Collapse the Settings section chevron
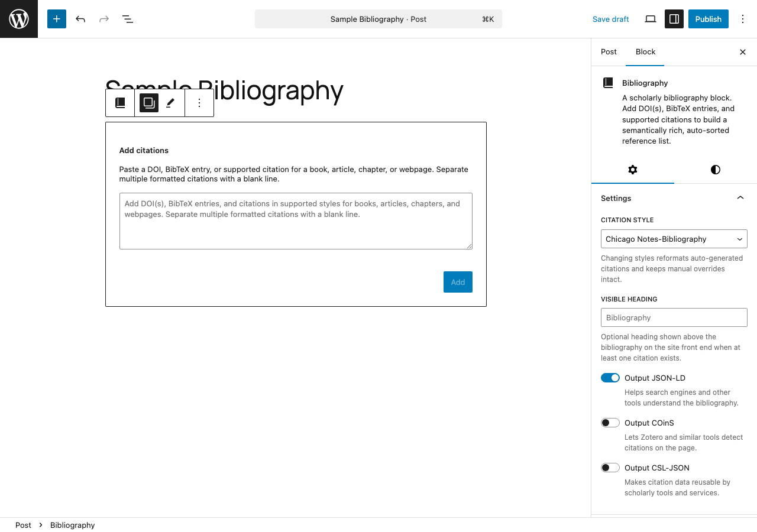The width and height of the screenshot is (757, 532). (740, 197)
